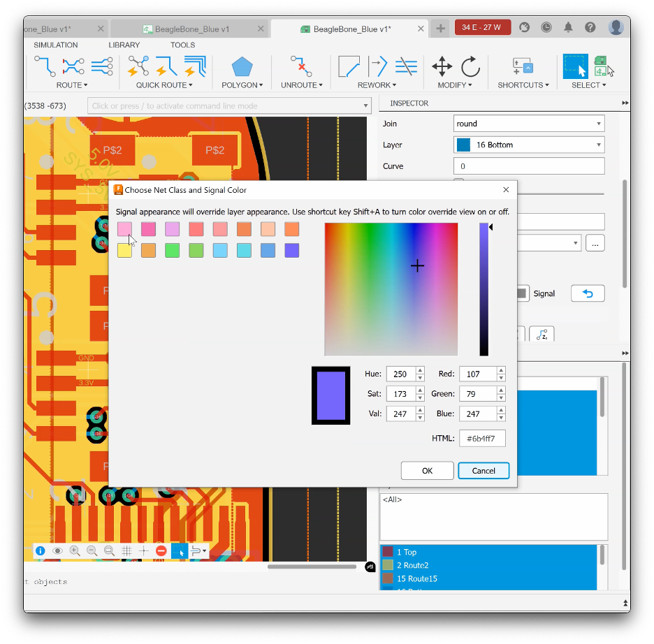Open the QUICK ROUTE dropdown menu
654x644 pixels.
click(x=164, y=85)
